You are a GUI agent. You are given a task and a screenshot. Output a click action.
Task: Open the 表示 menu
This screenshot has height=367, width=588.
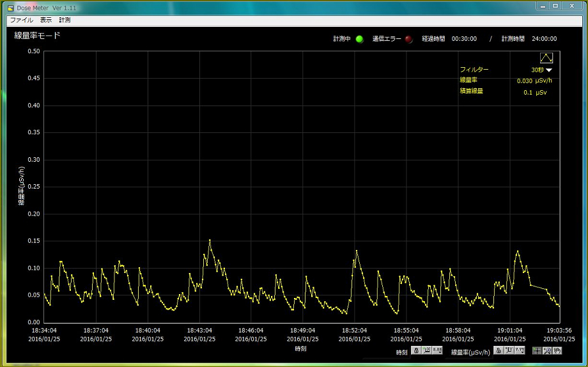[46, 20]
